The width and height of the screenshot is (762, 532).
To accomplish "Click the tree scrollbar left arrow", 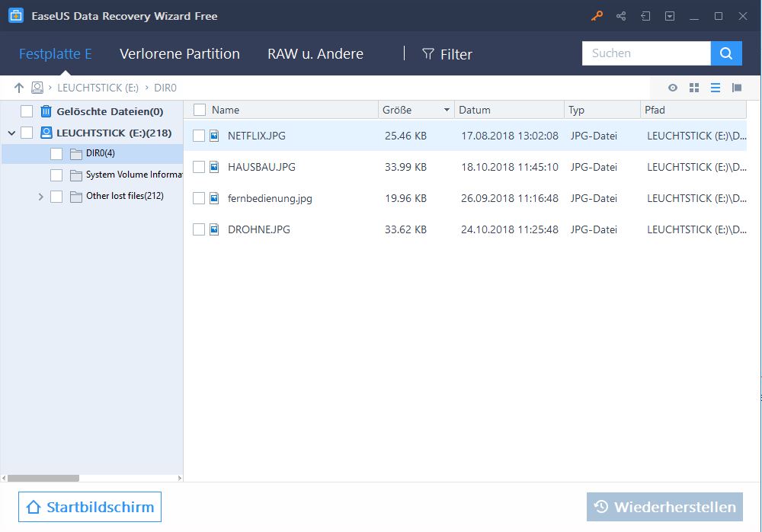I will (x=3, y=478).
